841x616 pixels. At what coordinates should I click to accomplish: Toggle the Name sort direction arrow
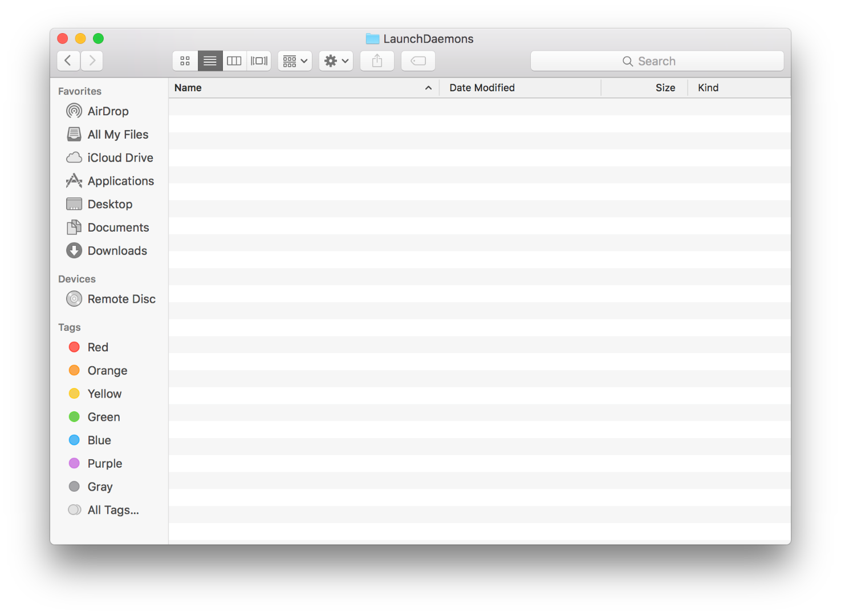tap(428, 88)
